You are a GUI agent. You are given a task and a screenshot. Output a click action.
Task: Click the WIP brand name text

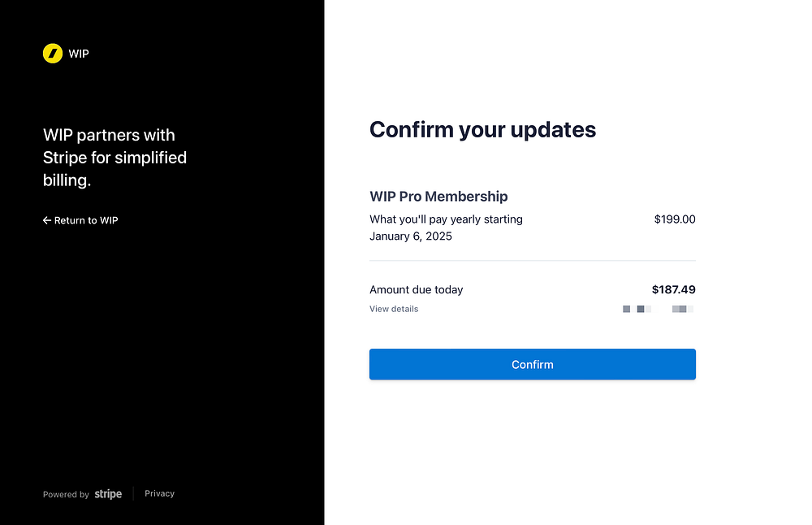pos(79,54)
